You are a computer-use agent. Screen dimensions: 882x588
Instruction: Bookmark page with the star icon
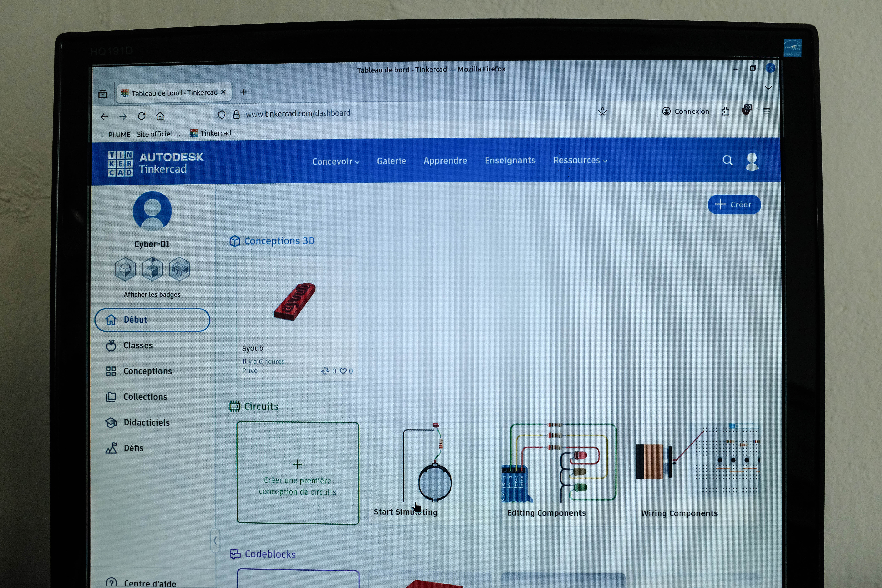[602, 112]
